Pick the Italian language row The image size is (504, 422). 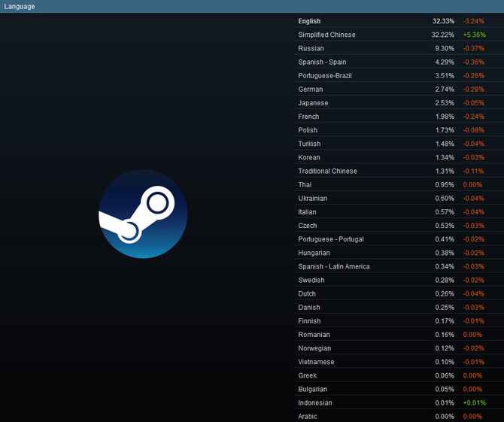(x=399, y=212)
